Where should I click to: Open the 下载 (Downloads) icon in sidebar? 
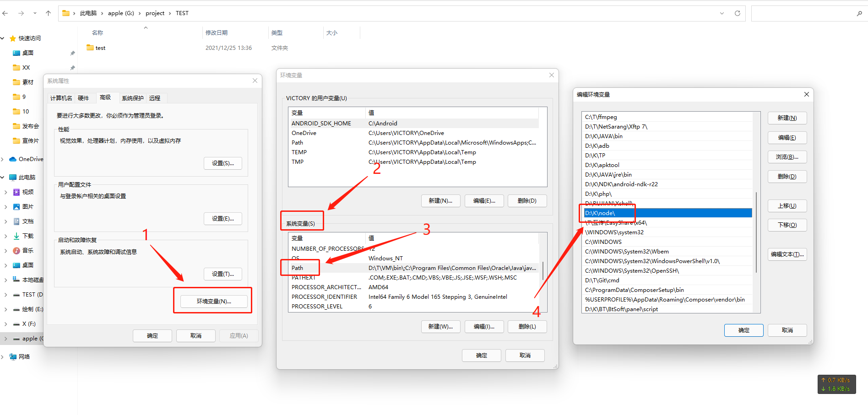(16, 236)
